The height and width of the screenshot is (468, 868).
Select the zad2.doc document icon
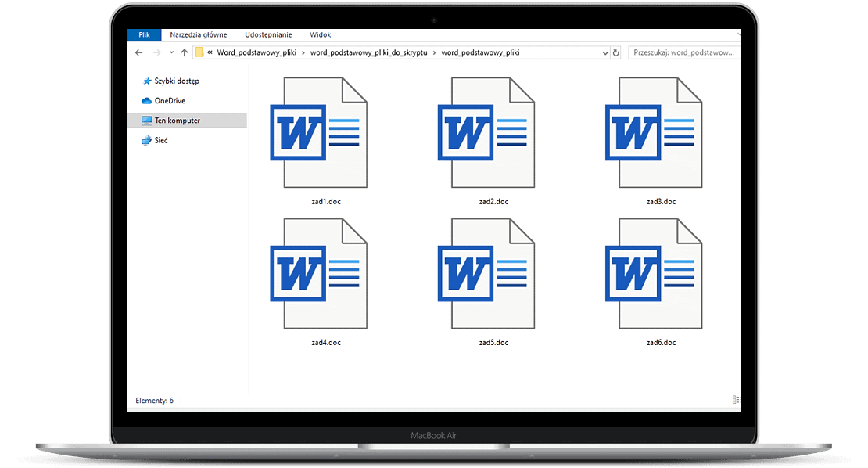click(x=486, y=133)
